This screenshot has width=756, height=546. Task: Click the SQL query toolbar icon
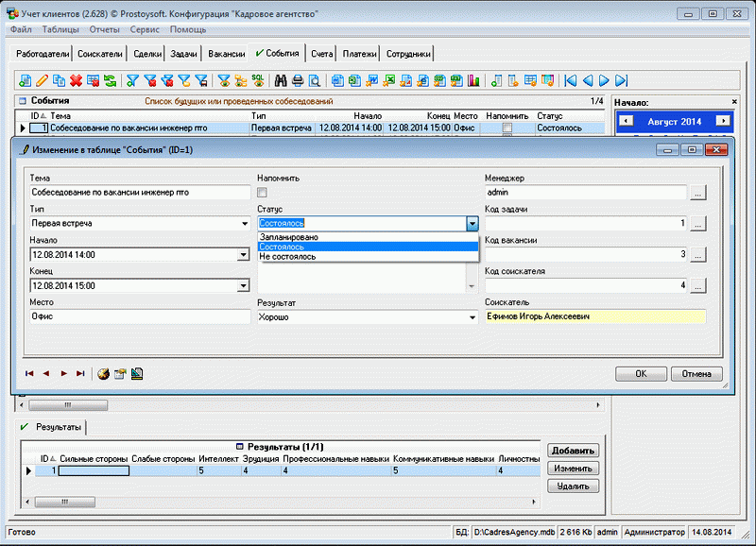[x=257, y=80]
